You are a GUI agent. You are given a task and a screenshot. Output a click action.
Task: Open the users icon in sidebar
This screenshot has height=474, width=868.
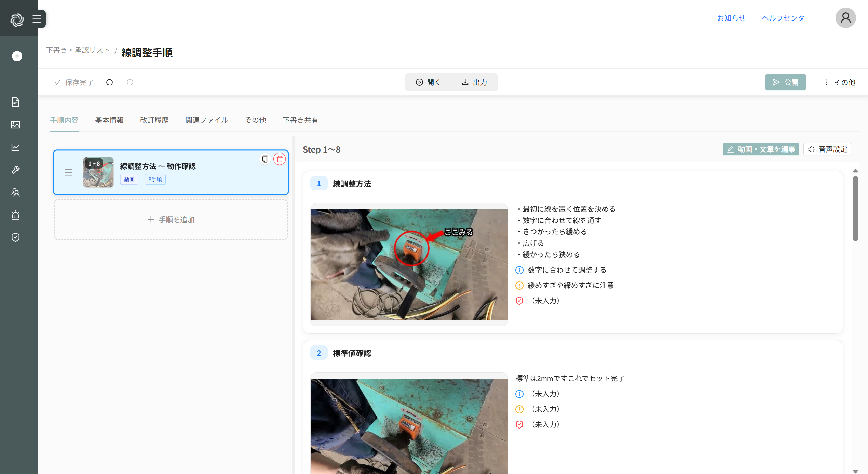click(x=15, y=192)
